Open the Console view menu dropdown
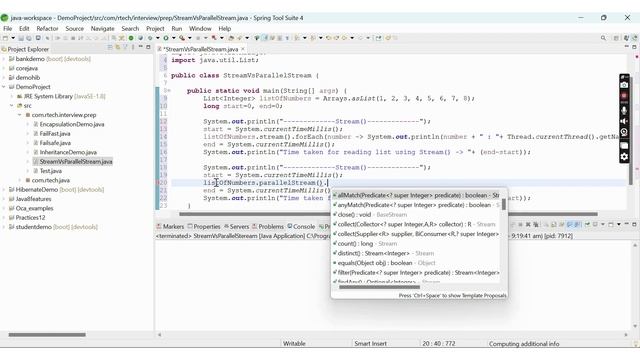Viewport: 640px width, 360px height. (619, 224)
